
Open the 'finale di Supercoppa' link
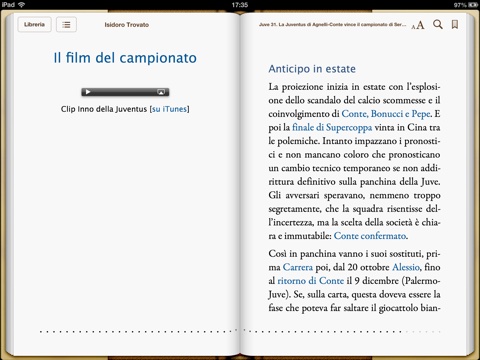click(332, 128)
